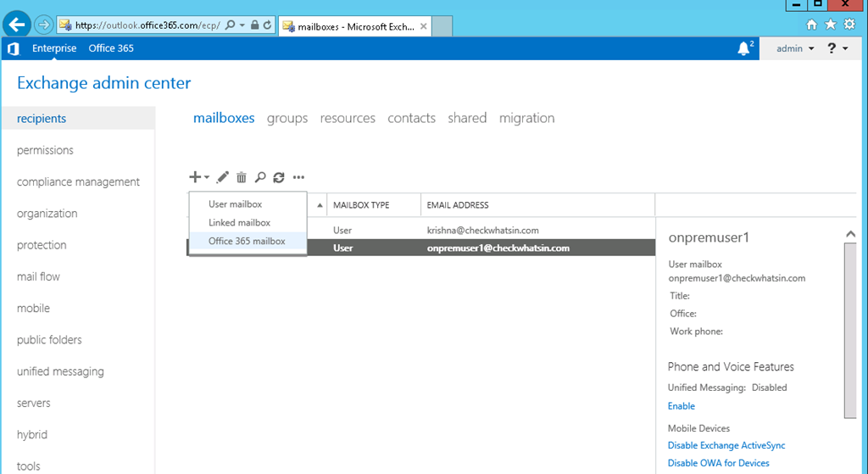This screenshot has height=474, width=868.
Task: Click the new mailbox plus icon
Action: 194,177
